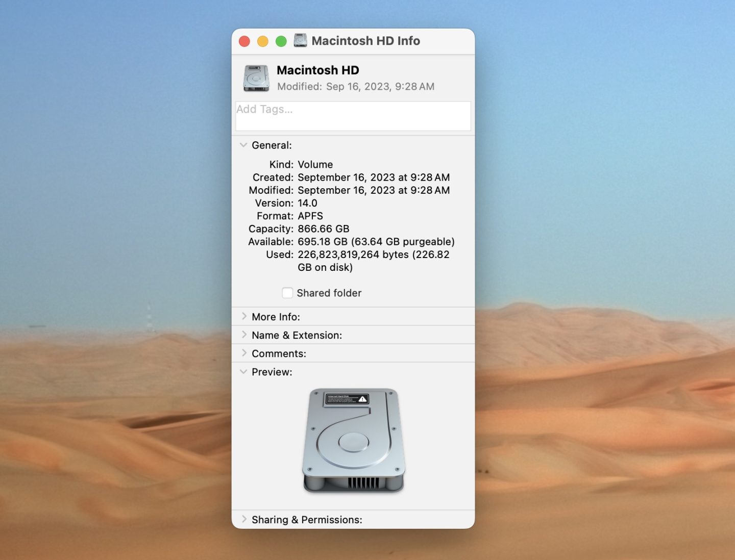The height and width of the screenshot is (560, 735).
Task: Expand the Comments section
Action: point(243,353)
